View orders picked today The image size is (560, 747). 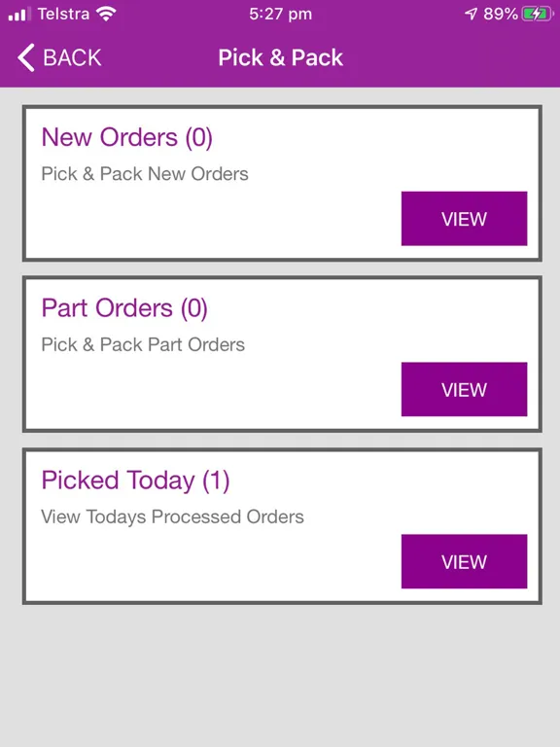pos(464,561)
